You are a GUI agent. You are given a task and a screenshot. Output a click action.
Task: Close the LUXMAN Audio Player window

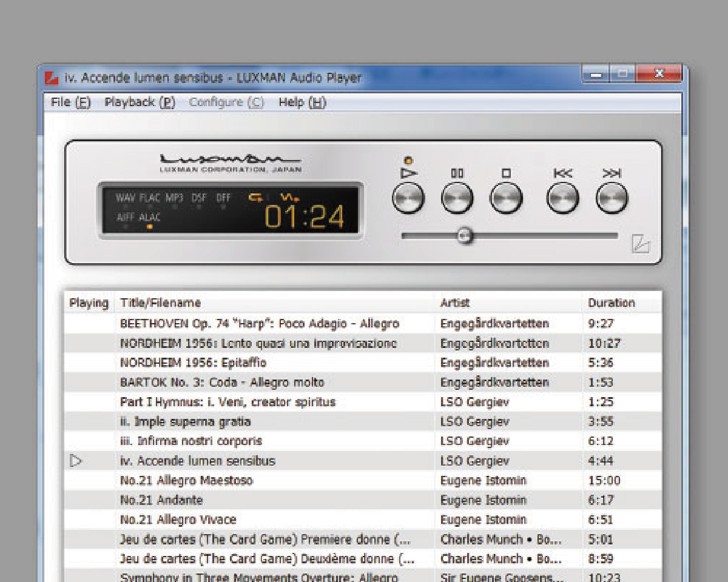click(659, 75)
